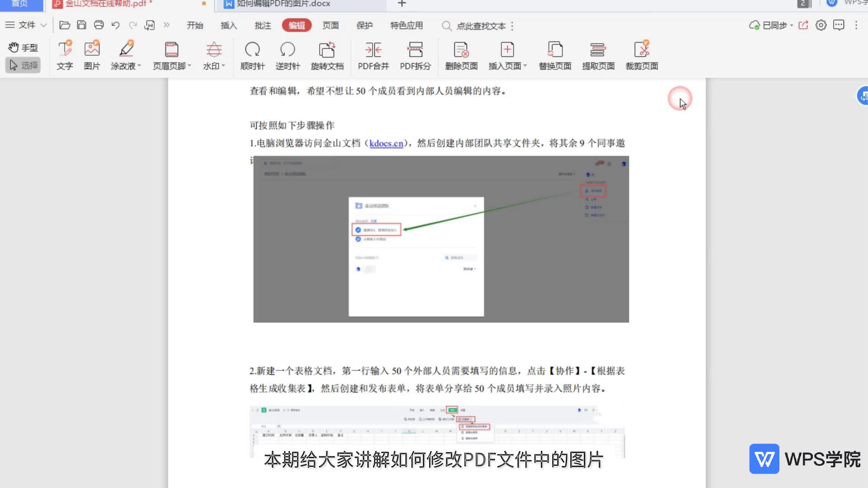Screen dimensions: 868x488
Task: Click the 删除页面 delete page icon
Action: point(461,55)
